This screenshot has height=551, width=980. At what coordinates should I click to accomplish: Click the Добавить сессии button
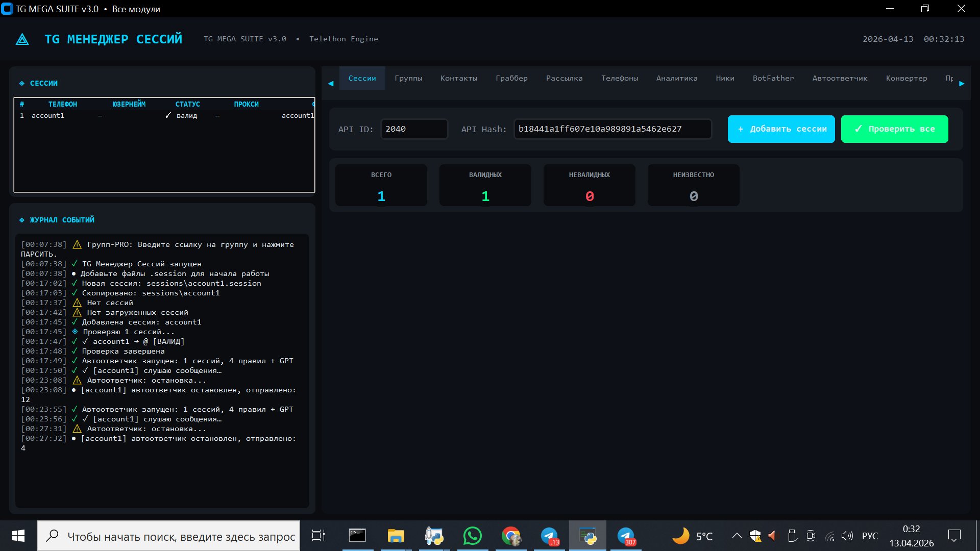781,129
